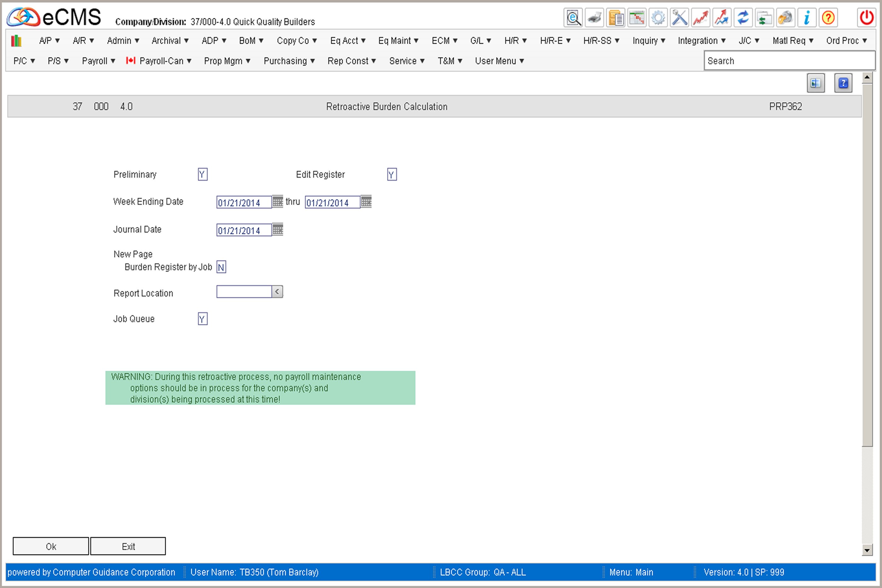882x588 pixels.
Task: Open the wrench and screwdriver tools icon
Action: click(679, 18)
